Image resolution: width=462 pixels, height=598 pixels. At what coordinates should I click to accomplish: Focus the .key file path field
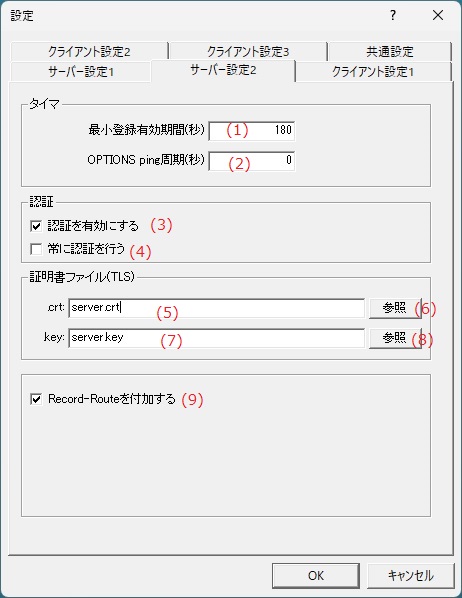pos(216,338)
